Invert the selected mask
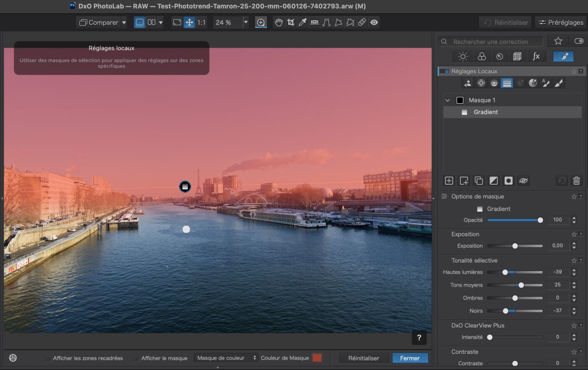Screen dimensions: 588x370 click(x=493, y=181)
